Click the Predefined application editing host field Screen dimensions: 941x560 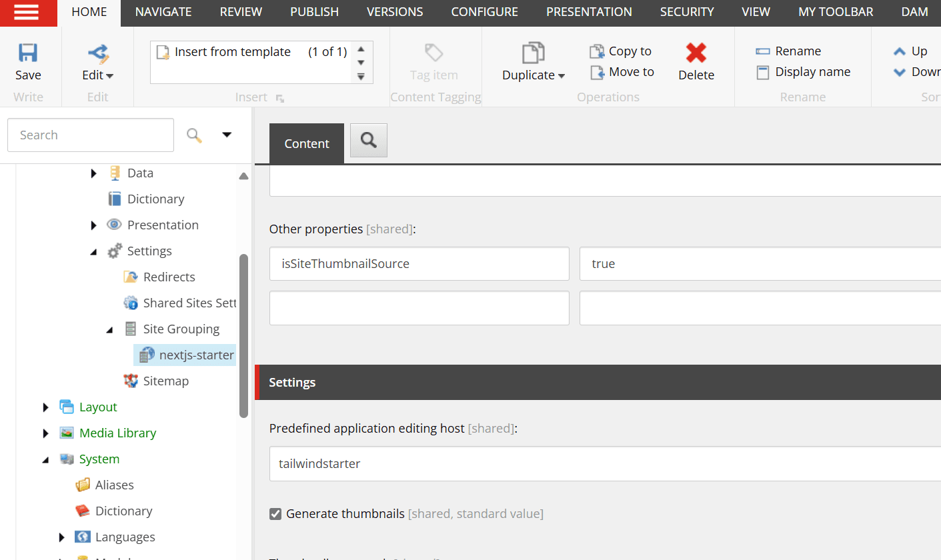600,463
